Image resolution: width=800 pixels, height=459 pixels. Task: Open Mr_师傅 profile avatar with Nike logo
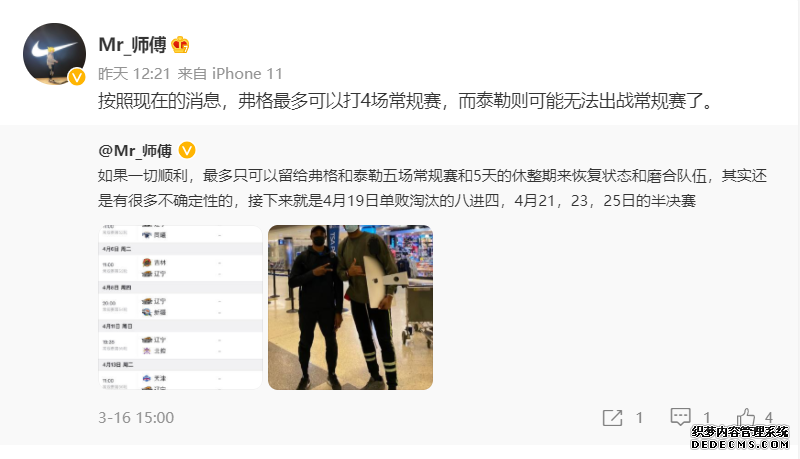(x=55, y=54)
